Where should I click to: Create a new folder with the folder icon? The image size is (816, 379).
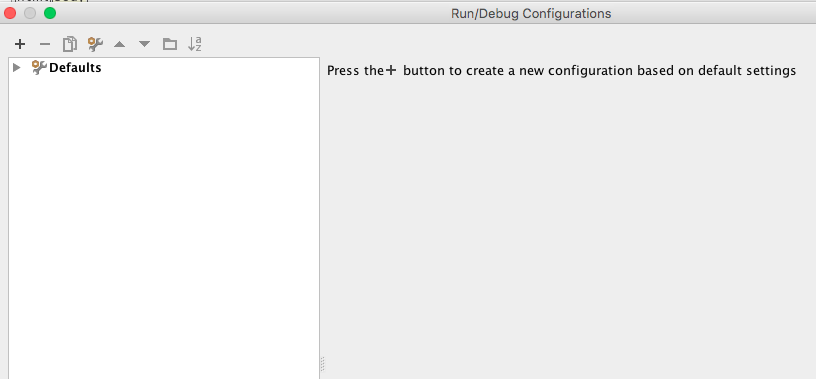coord(170,44)
